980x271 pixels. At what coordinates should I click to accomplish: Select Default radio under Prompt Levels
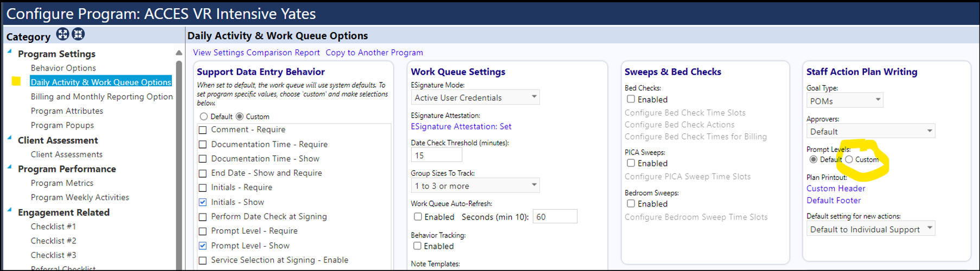point(813,159)
